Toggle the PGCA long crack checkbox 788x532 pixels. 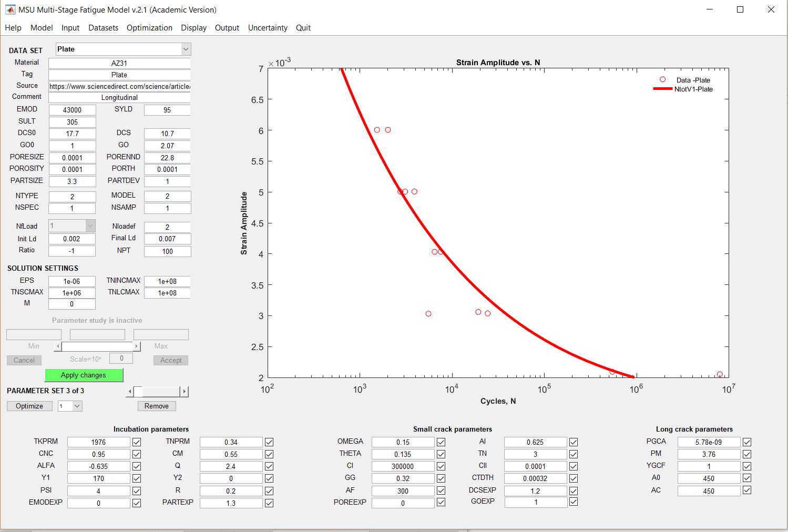tap(747, 442)
